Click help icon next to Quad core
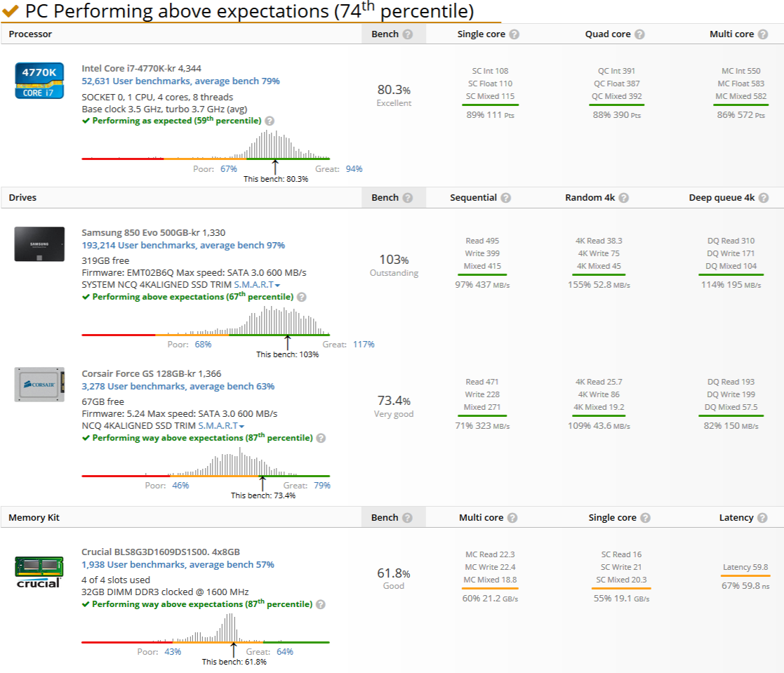The image size is (784, 673). [639, 34]
